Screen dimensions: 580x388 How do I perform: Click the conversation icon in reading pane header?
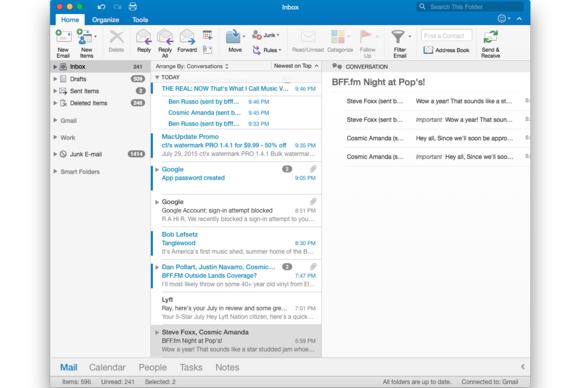click(337, 66)
